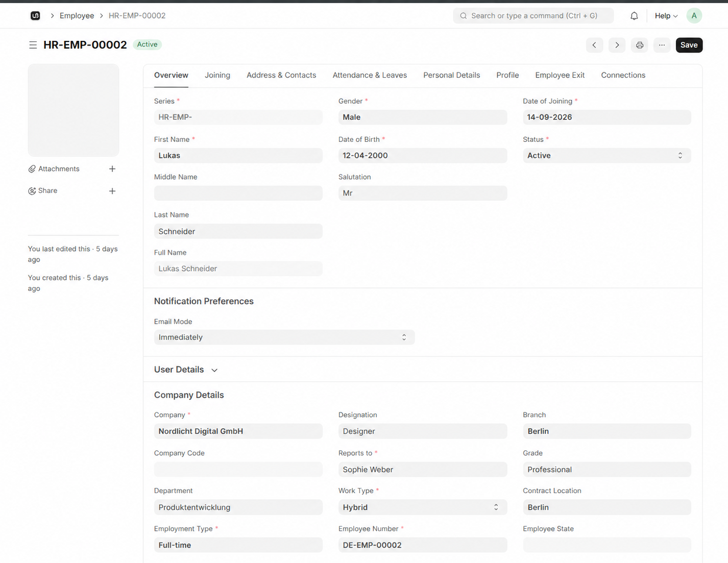Viewport: 728px width, 563px height.
Task: Open the Work Type dropdown
Action: pyautogui.click(x=422, y=507)
